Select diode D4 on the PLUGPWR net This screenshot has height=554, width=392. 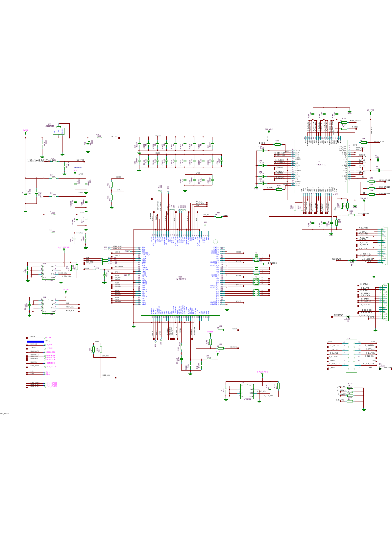click(x=352, y=261)
